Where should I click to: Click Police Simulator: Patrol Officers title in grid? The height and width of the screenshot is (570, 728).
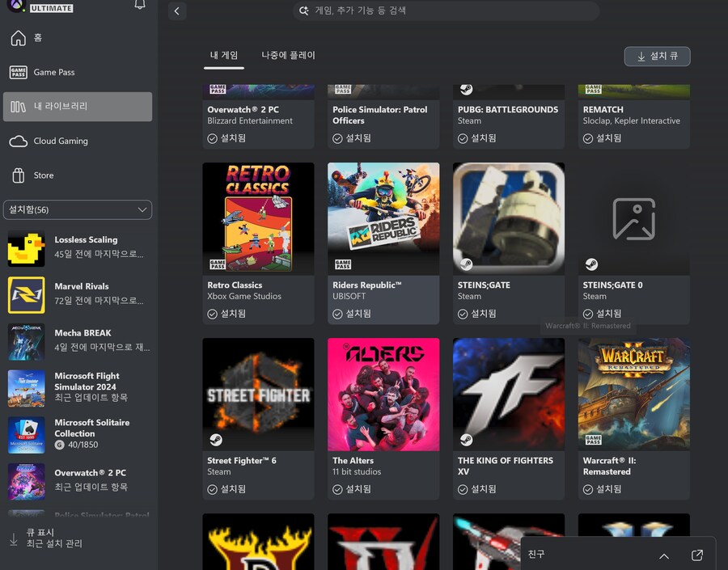[380, 115]
